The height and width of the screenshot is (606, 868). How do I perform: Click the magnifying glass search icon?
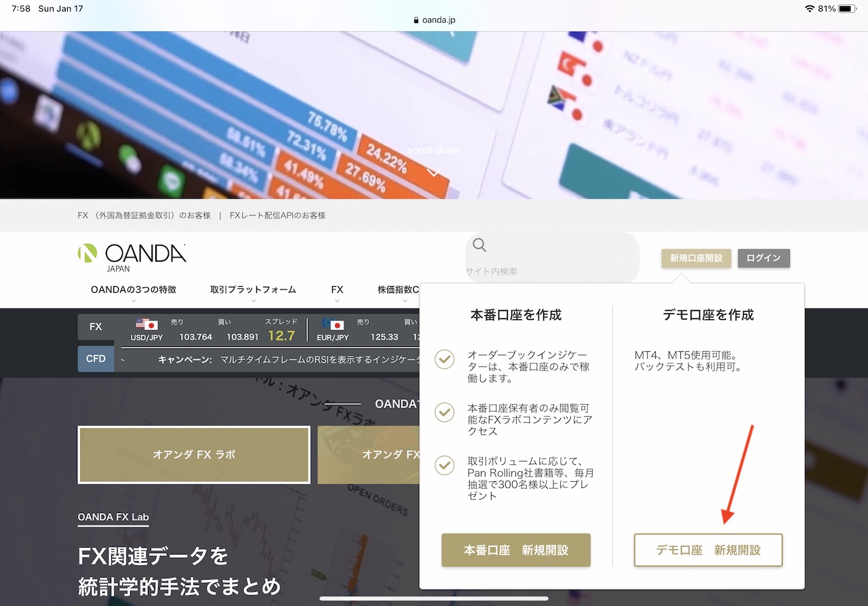479,245
